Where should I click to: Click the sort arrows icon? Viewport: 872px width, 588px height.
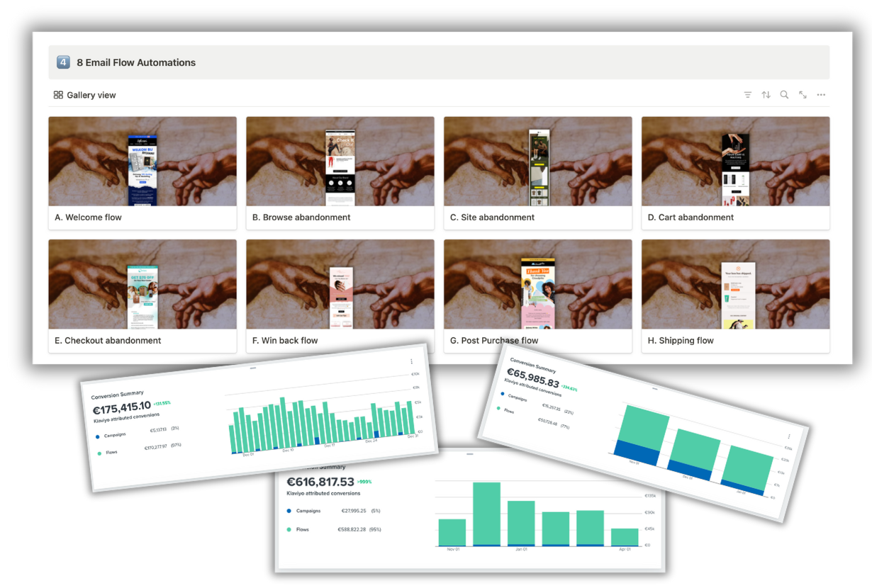pos(766,95)
